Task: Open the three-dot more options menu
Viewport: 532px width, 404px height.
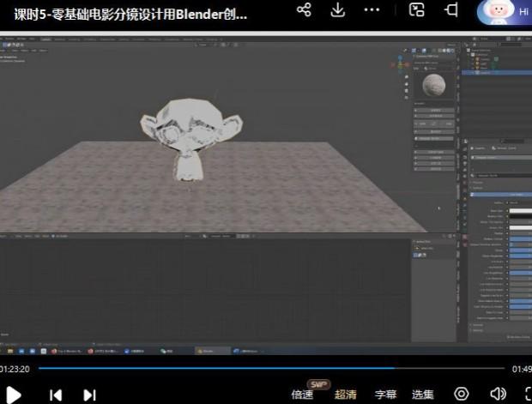Action: coord(372,10)
